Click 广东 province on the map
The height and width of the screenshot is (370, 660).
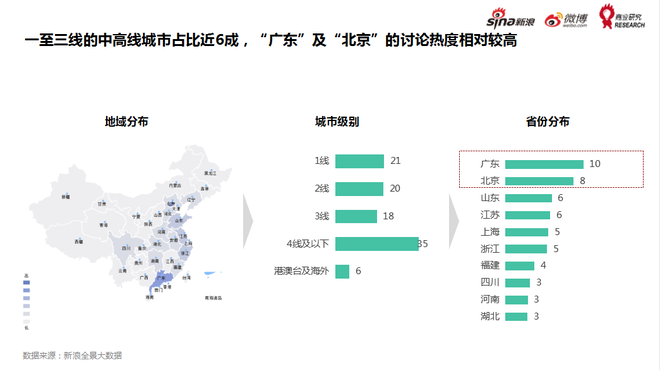click(162, 279)
